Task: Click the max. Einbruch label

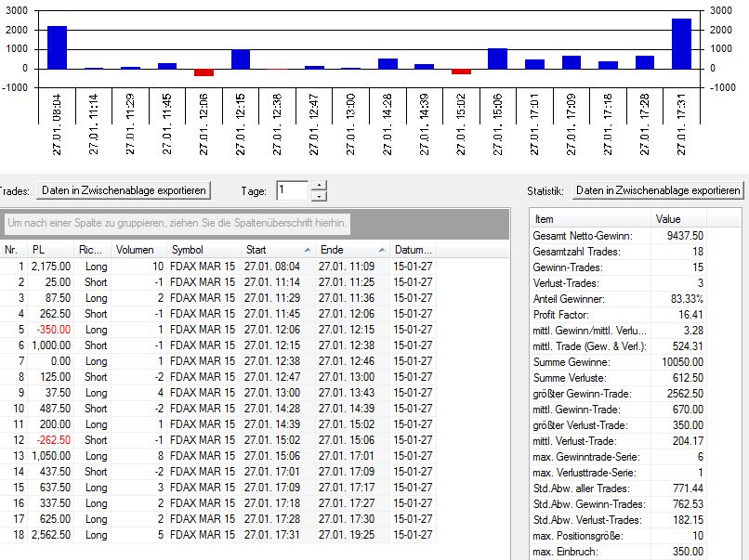Action: [566, 552]
